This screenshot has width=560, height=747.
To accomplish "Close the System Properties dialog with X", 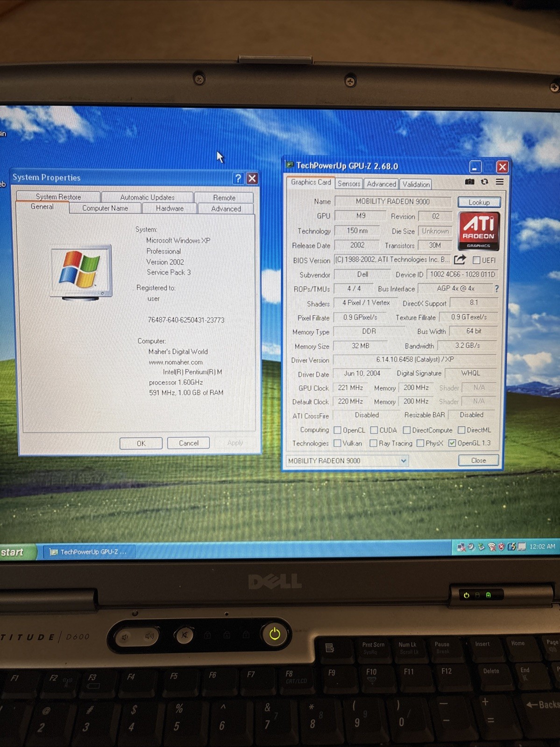I will pyautogui.click(x=252, y=178).
